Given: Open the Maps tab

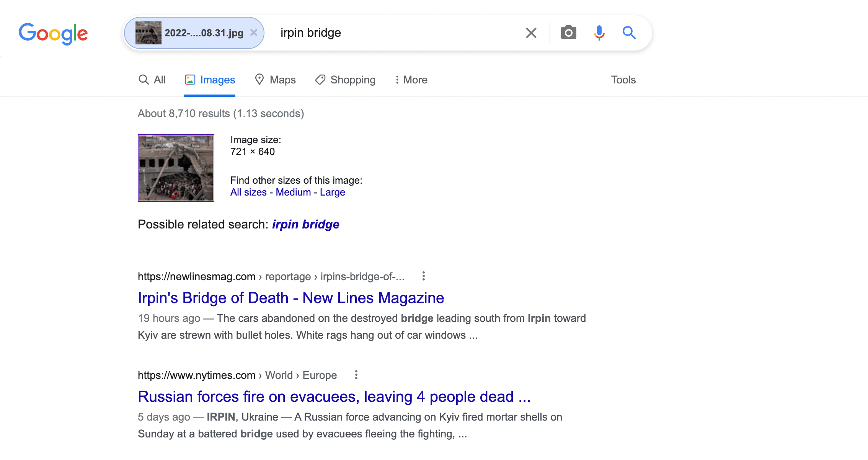Looking at the screenshot, I should coord(275,80).
